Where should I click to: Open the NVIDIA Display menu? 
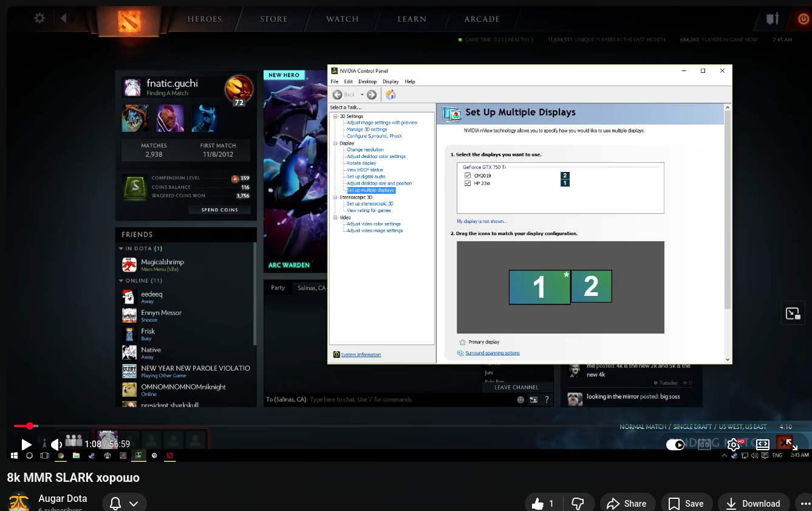click(x=391, y=81)
